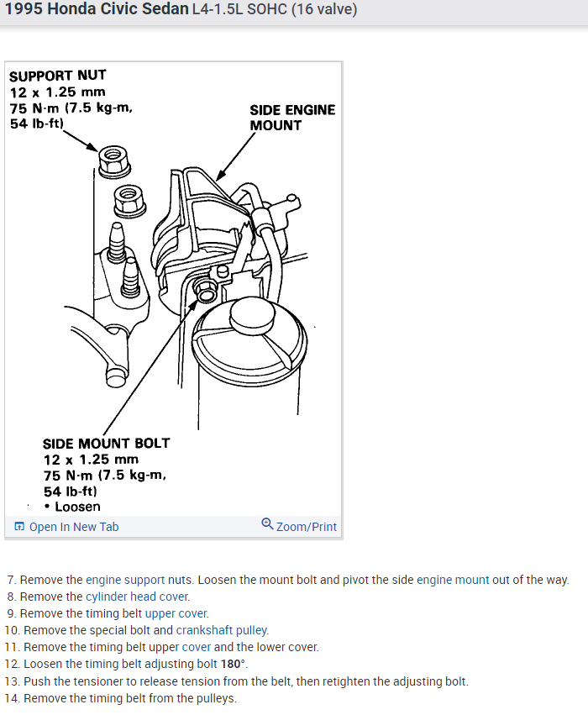Click the 1995 Honda Civic Sedan heading
Image resolution: width=588 pixels, height=715 pixels.
point(97,9)
